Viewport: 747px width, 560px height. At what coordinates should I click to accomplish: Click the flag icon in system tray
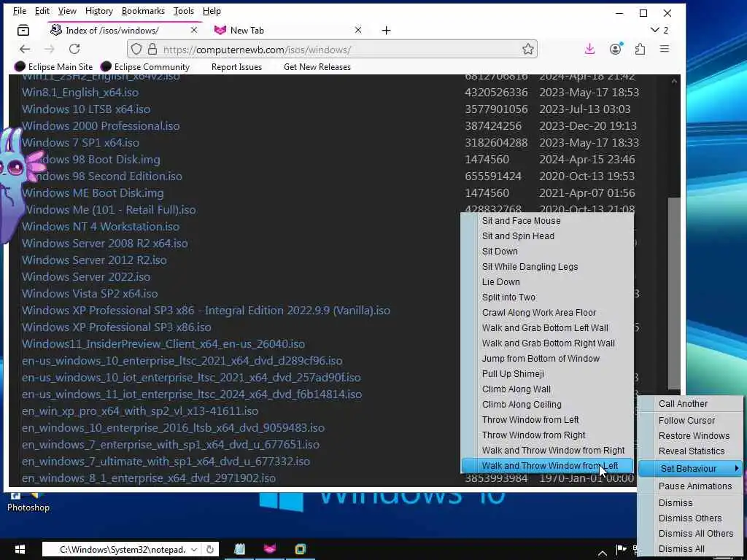(622, 549)
